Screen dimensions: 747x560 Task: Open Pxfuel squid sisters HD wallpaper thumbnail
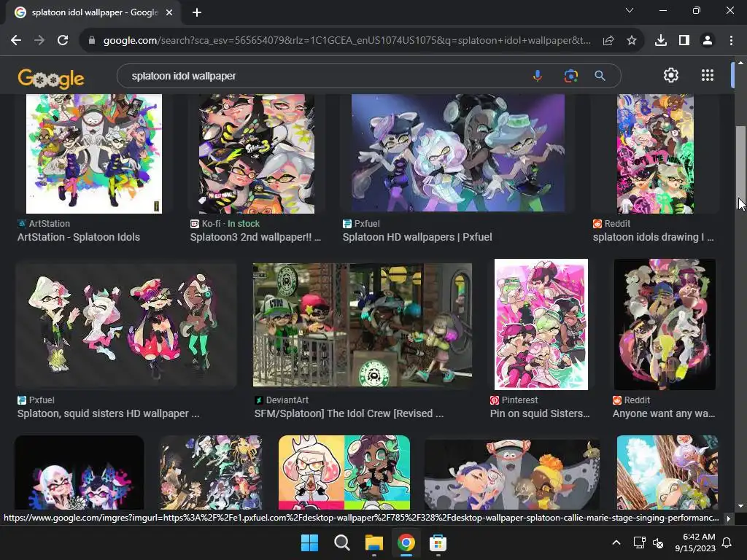click(x=125, y=326)
